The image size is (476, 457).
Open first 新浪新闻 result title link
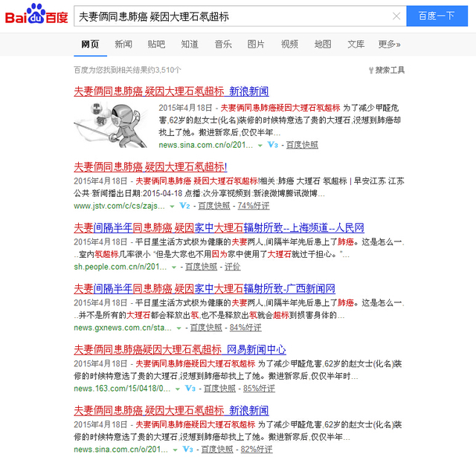[x=171, y=91]
